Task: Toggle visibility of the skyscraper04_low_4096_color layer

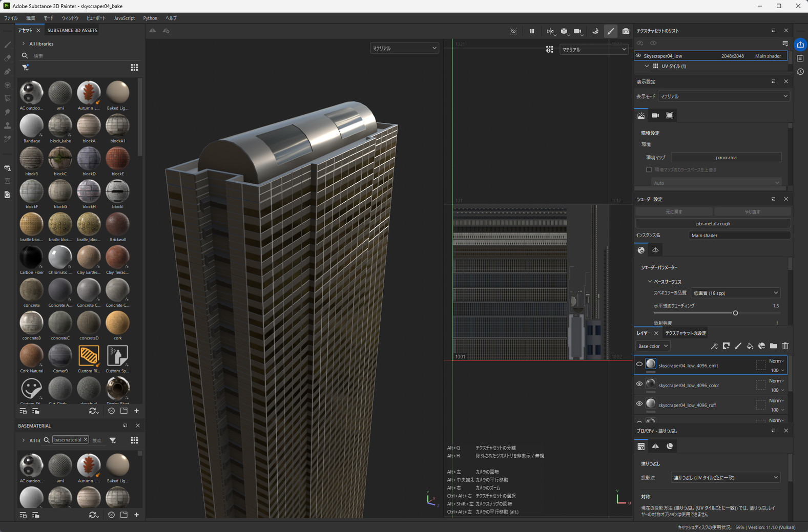Action: 639,384
